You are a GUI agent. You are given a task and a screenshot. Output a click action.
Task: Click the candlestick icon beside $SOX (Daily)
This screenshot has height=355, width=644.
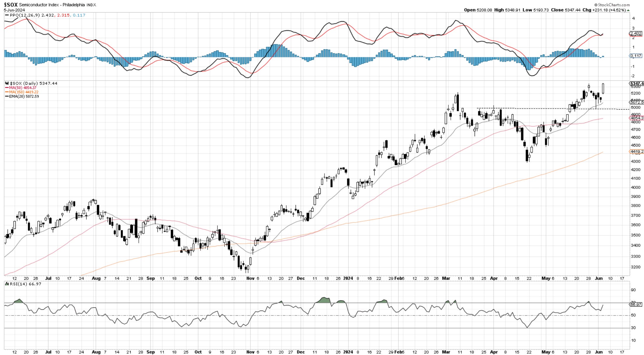click(7, 83)
